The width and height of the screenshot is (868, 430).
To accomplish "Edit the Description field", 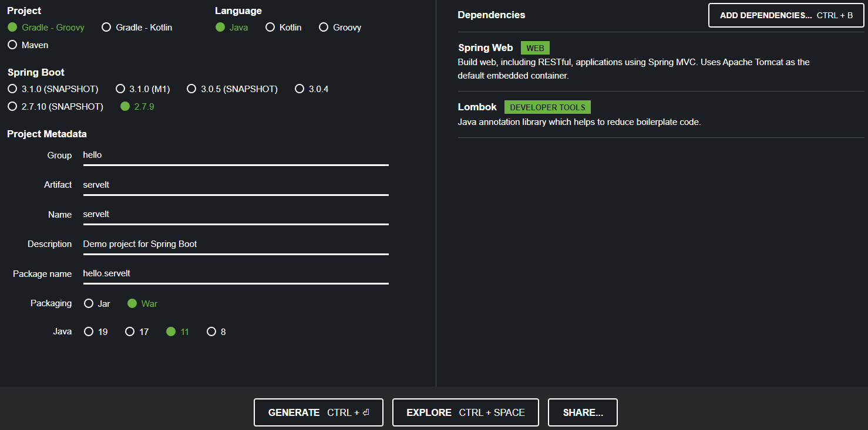I will pyautogui.click(x=235, y=244).
